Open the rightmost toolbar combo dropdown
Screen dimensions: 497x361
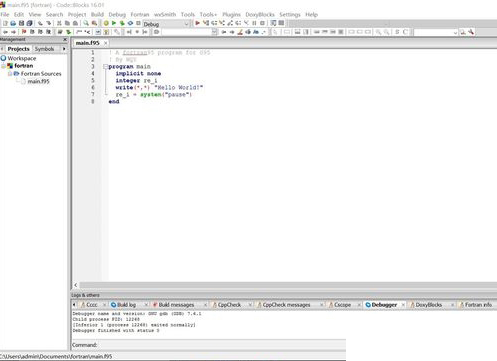point(455,32)
